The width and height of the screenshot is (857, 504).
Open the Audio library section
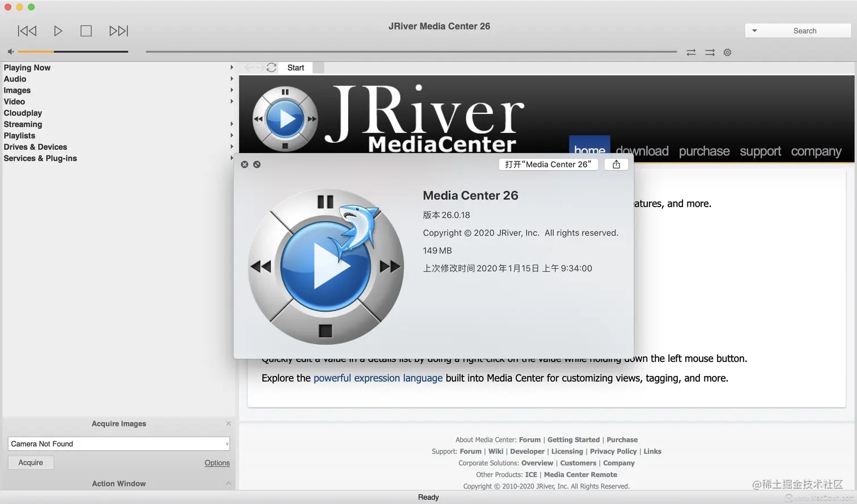pyautogui.click(x=15, y=79)
